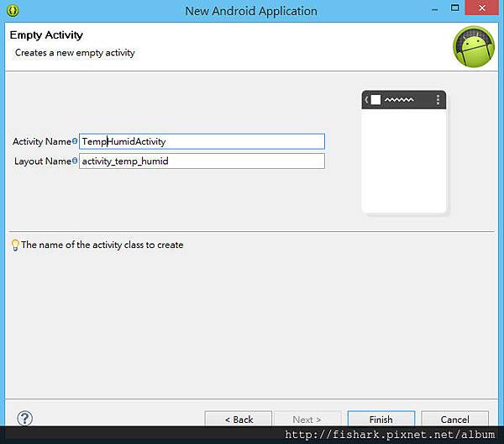504x444 pixels.
Task: Finish creating the Android application
Action: [x=381, y=420]
